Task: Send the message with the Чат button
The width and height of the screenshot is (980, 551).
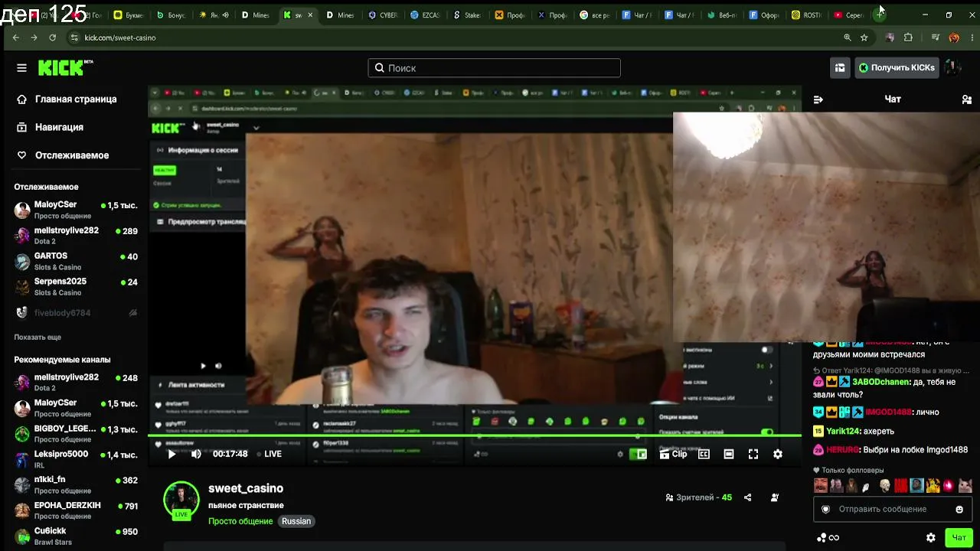Action: point(959,538)
